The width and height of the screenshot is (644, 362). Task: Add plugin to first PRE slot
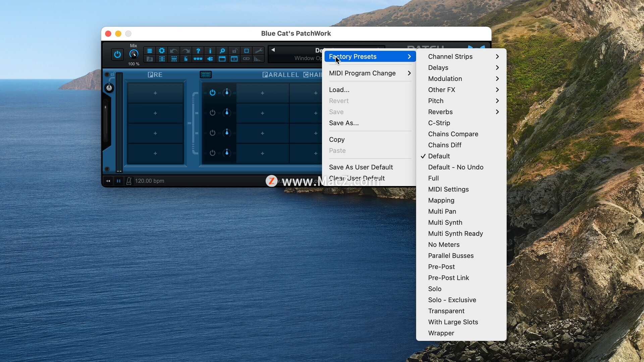click(x=155, y=93)
